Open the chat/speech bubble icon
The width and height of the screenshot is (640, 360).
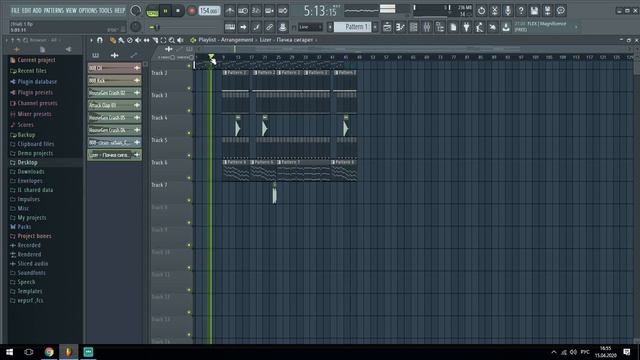click(x=561, y=11)
